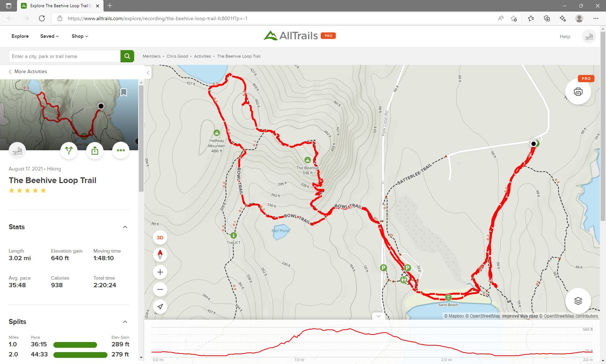Image resolution: width=606 pixels, height=364 pixels.
Task: Zoom out on the map
Action: (160, 289)
